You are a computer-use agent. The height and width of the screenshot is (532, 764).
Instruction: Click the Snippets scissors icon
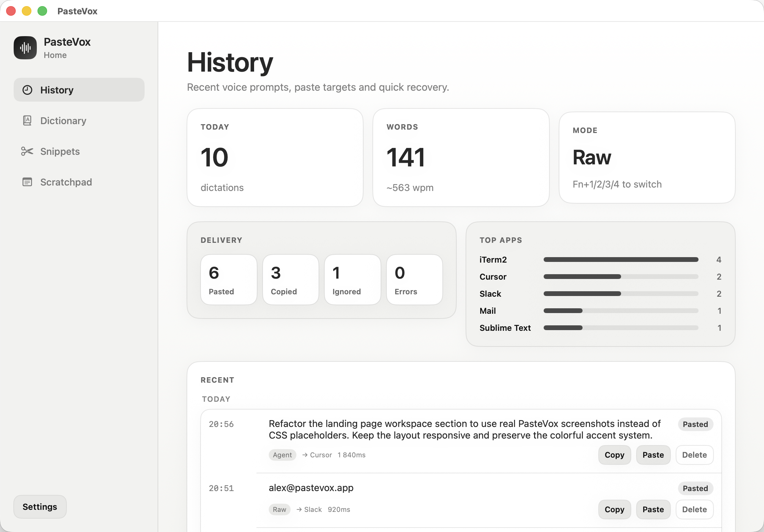[27, 151]
